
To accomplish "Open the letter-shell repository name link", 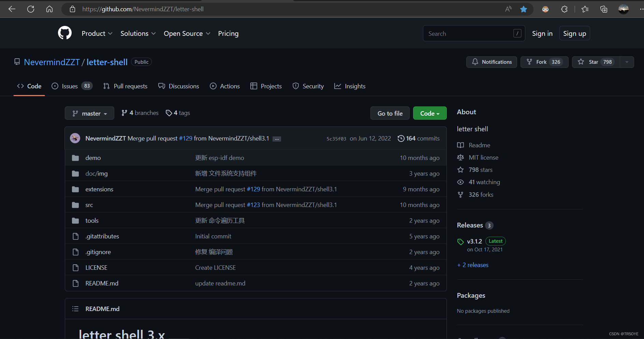I will [x=107, y=62].
